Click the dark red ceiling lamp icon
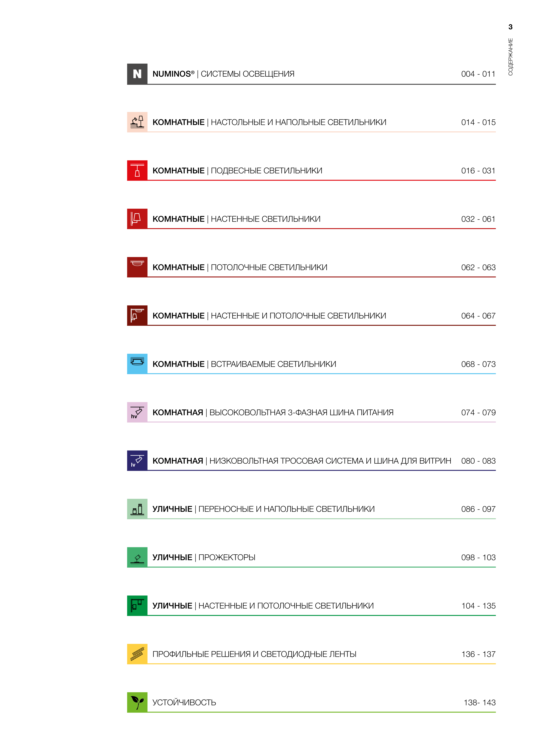 pyautogui.click(x=137, y=267)
